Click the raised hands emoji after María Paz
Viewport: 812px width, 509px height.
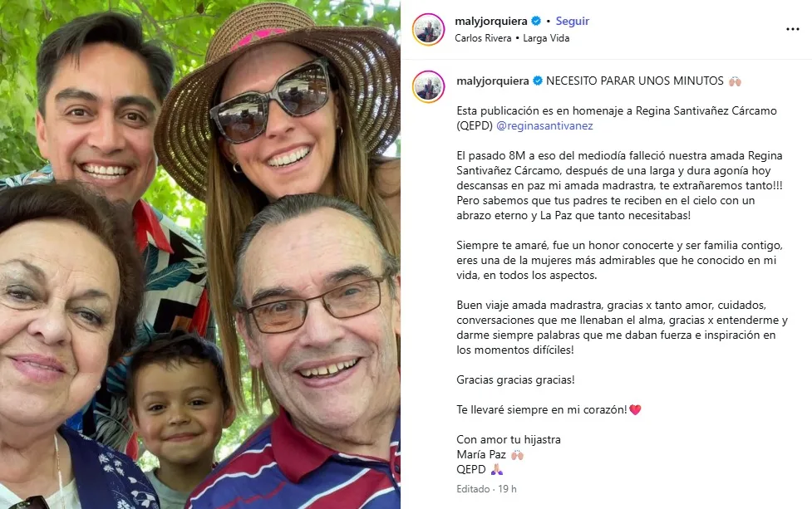[517, 455]
